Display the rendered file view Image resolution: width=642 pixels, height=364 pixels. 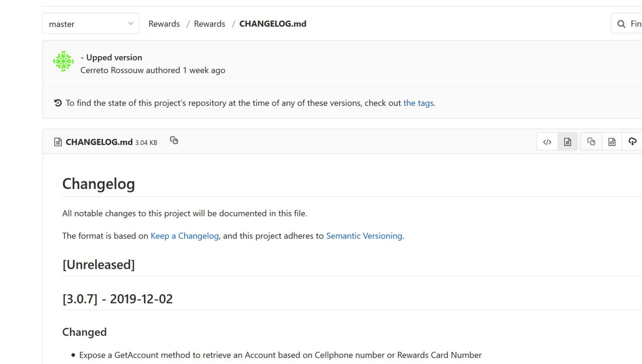567,142
